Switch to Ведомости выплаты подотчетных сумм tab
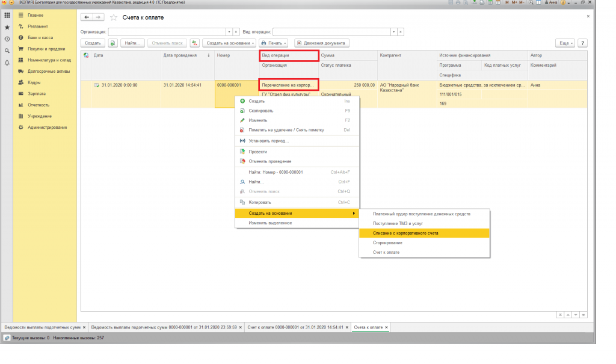 pos(42,327)
